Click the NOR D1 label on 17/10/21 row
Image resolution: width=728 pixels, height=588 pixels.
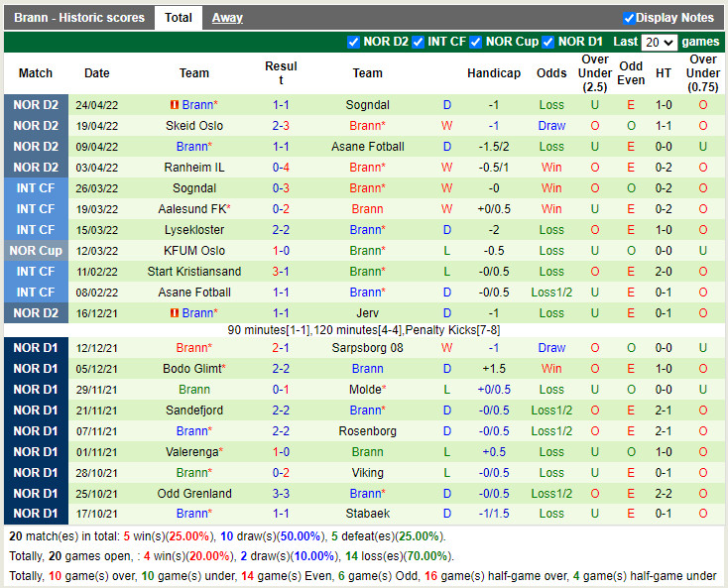36,514
